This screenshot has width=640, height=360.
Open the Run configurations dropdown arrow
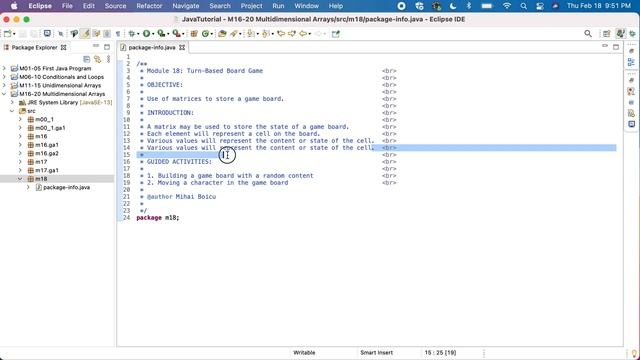[153, 34]
